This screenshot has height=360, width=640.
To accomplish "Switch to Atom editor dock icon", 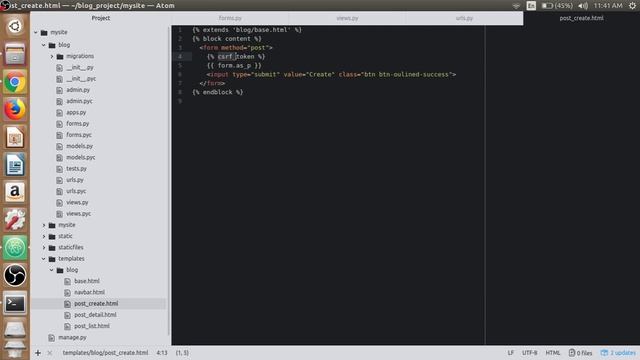I will tap(15, 248).
